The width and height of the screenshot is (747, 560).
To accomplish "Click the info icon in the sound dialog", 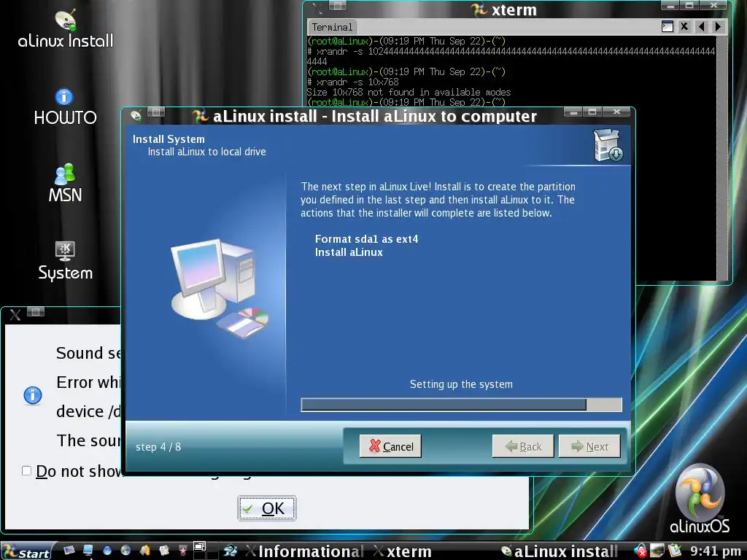I will (x=33, y=395).
